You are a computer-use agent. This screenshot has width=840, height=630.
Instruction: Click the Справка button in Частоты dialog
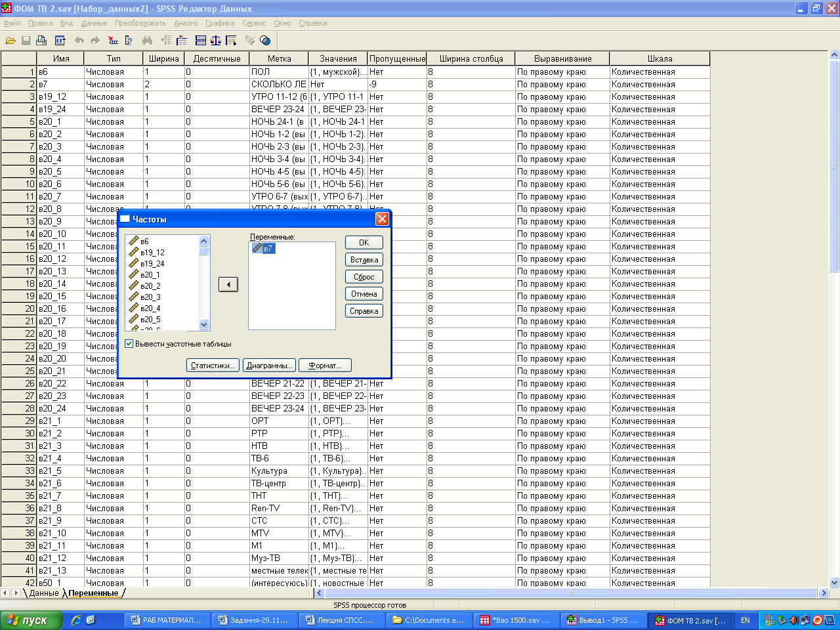click(x=364, y=311)
